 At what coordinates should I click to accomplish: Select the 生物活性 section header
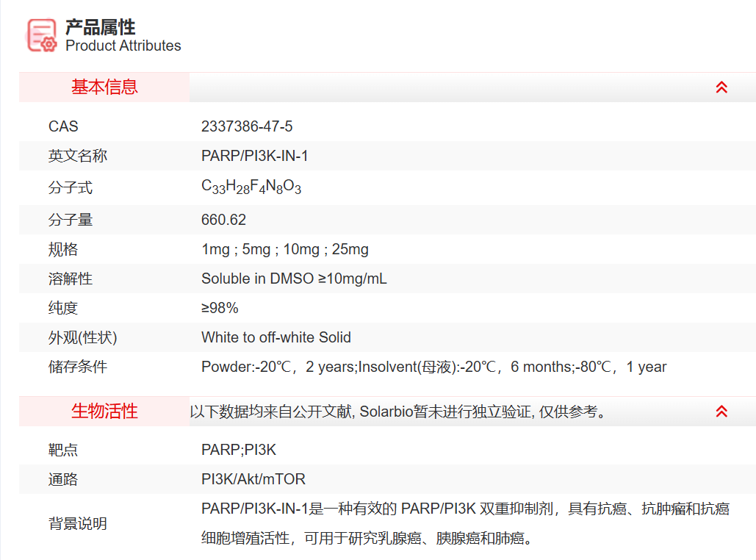tap(104, 412)
